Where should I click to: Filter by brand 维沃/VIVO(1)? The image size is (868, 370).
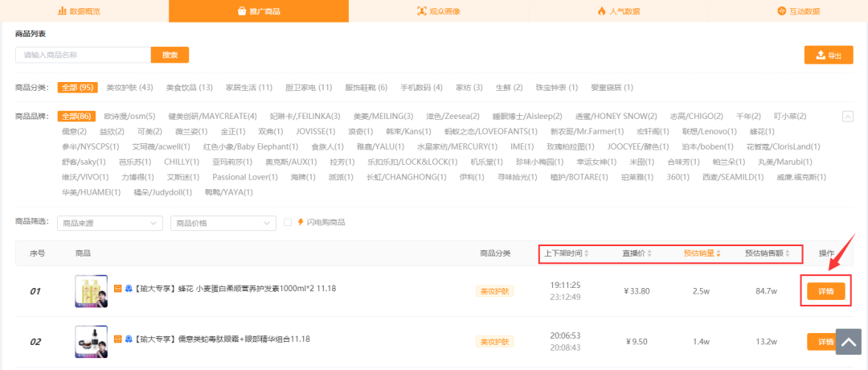pos(85,177)
